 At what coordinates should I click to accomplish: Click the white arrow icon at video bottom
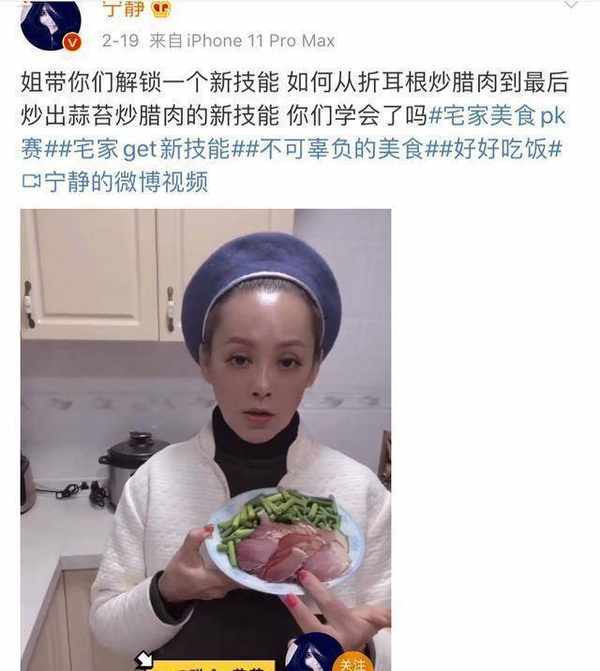144,659
